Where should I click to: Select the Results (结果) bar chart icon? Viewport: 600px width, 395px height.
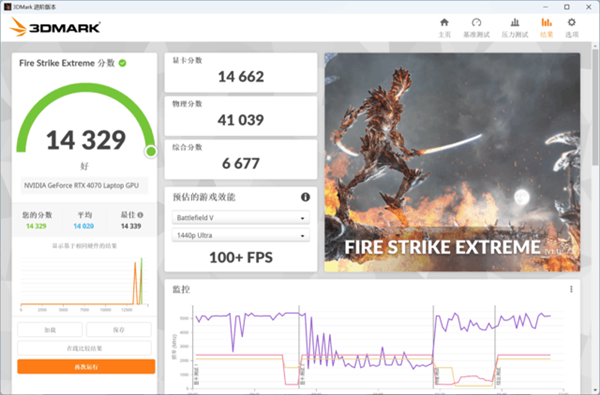click(546, 23)
